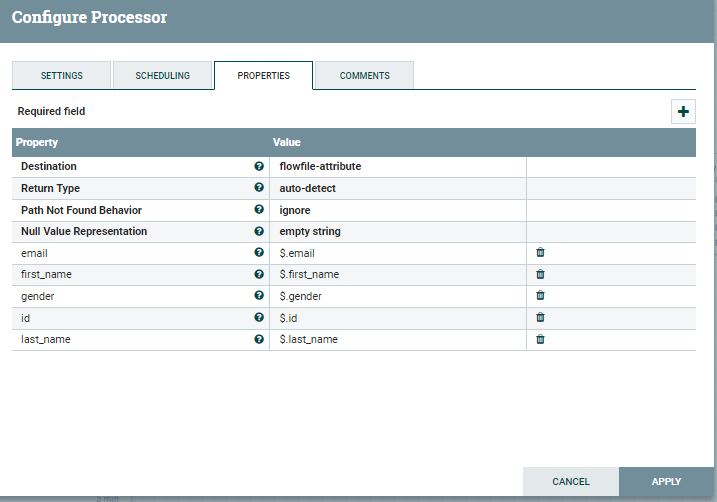Click the add new property plus icon
Viewport: 717px width, 502px height.
point(683,112)
